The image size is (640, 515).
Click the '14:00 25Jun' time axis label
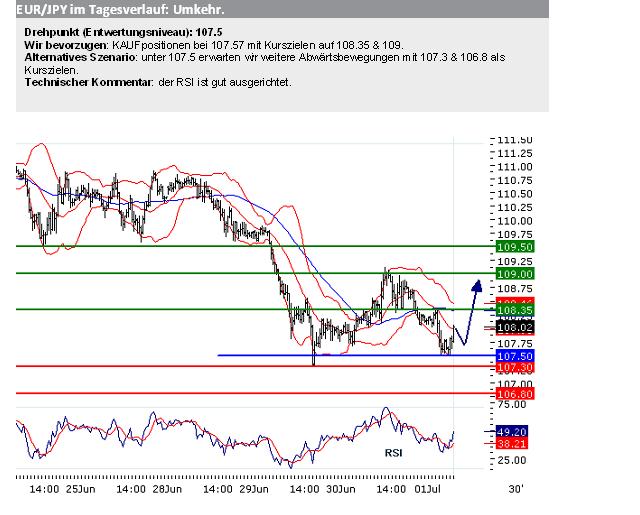[x=62, y=489]
